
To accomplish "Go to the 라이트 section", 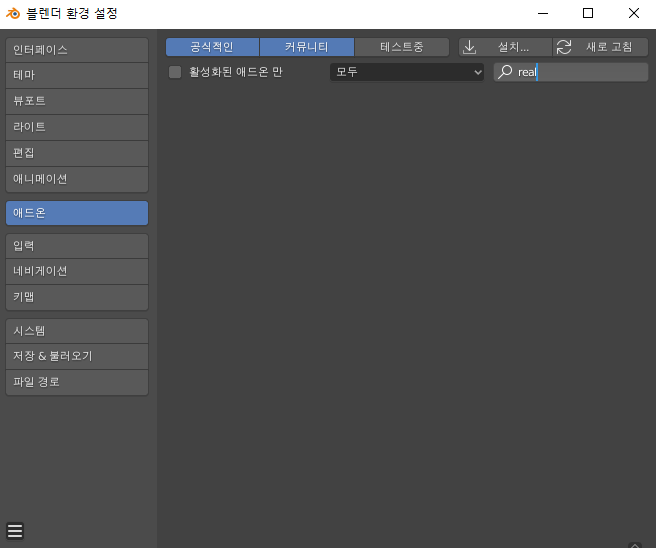I will (x=77, y=127).
